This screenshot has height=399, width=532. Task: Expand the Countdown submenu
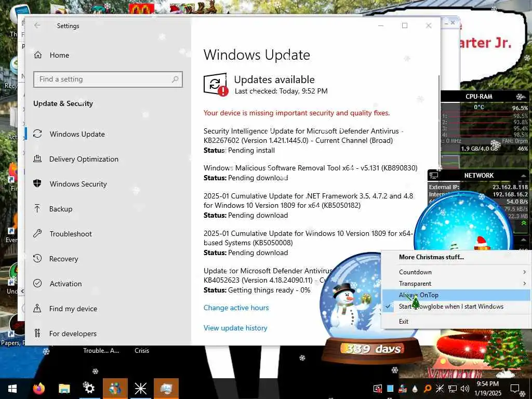pyautogui.click(x=455, y=272)
